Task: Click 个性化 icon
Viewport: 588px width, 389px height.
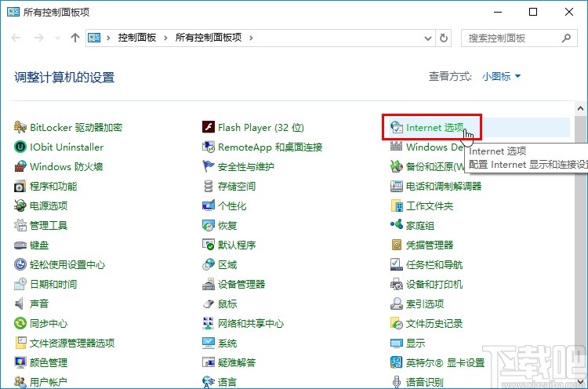Action: point(208,205)
